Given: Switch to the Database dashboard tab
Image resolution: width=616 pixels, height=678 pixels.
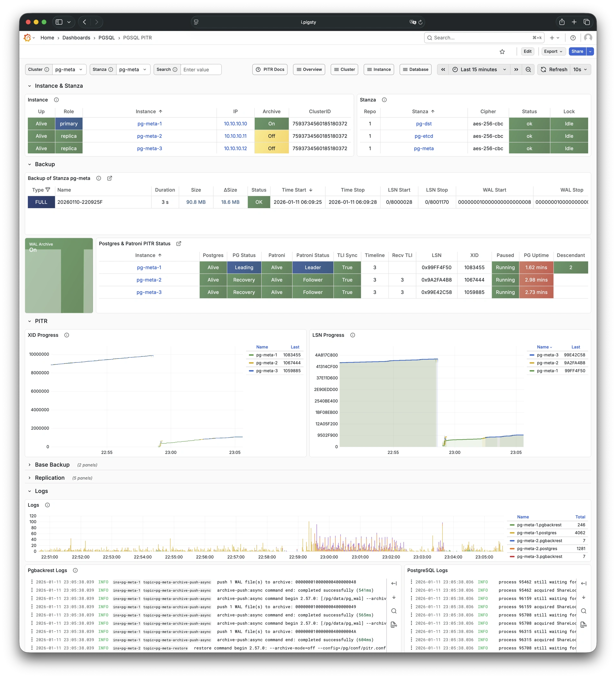Looking at the screenshot, I should [x=415, y=69].
